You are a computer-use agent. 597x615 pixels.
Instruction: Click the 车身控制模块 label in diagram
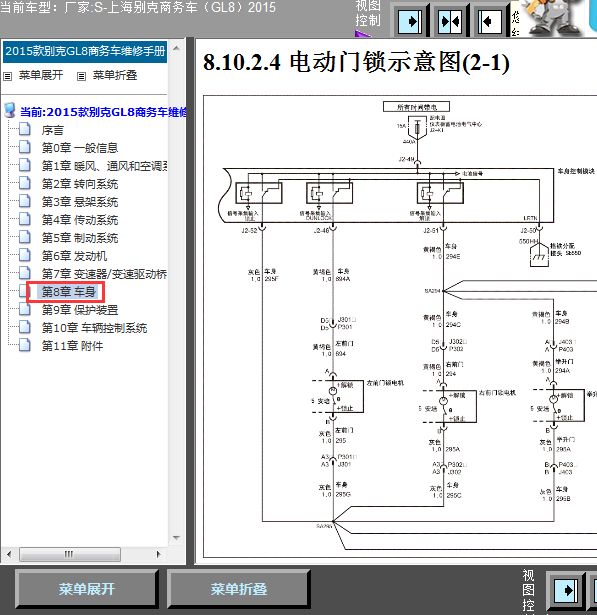pyautogui.click(x=577, y=171)
